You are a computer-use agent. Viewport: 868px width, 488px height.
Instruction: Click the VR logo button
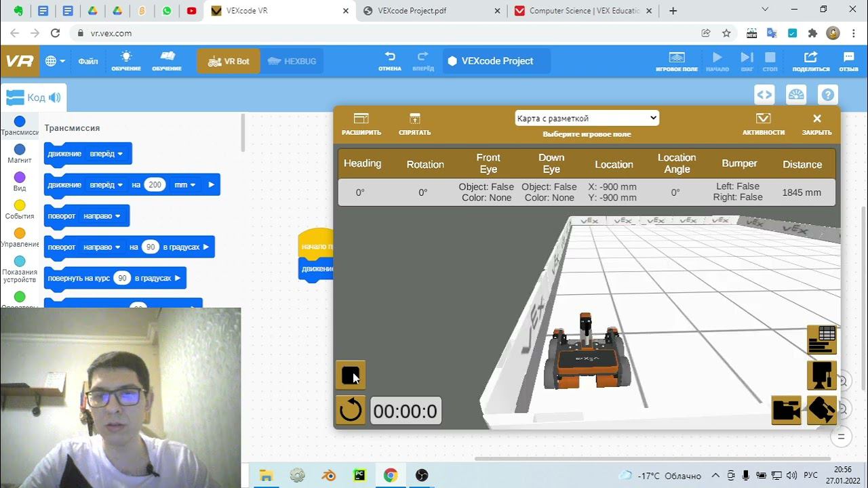(20, 61)
